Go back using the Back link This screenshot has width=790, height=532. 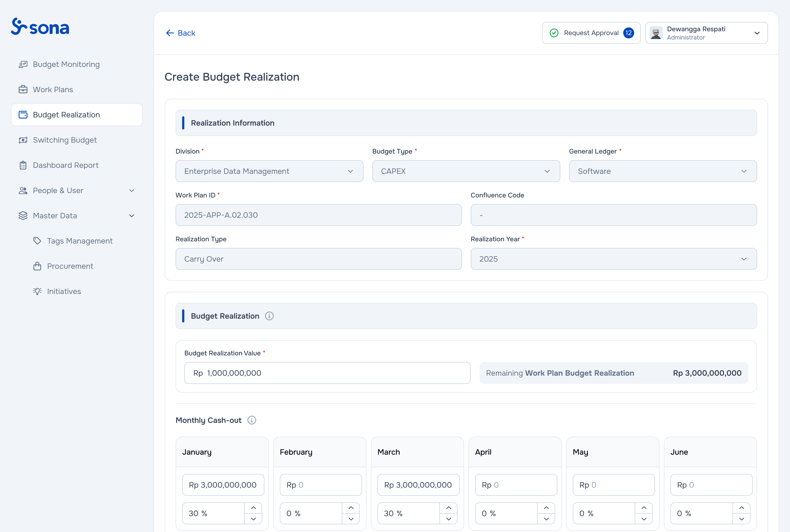click(180, 33)
